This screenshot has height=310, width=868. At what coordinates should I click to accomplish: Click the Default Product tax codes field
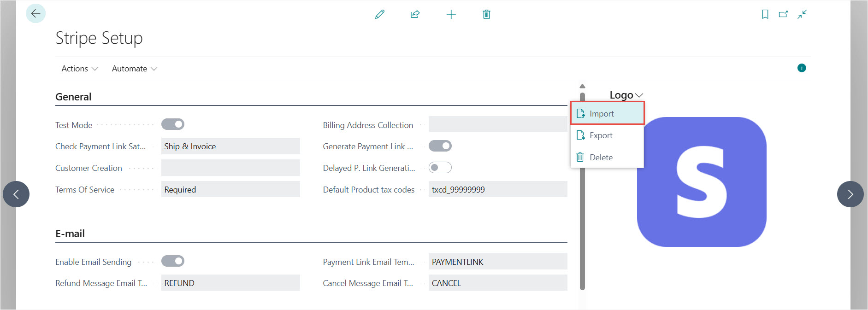(497, 189)
